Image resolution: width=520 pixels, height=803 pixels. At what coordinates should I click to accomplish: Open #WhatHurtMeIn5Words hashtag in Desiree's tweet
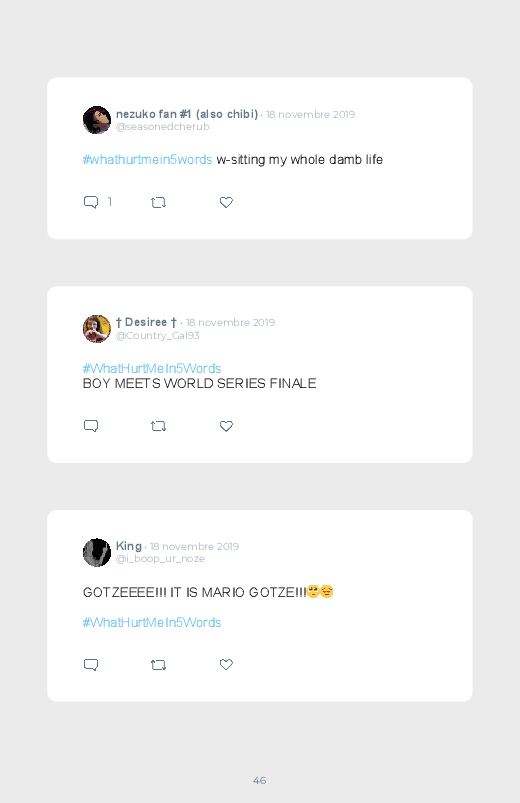click(x=152, y=368)
